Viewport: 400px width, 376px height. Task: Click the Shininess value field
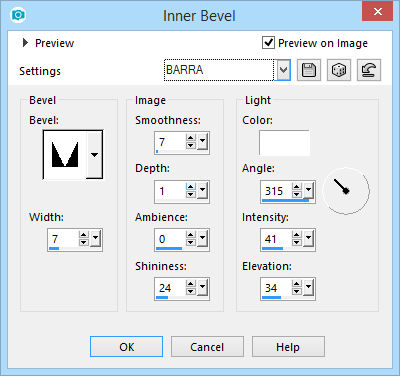(171, 288)
